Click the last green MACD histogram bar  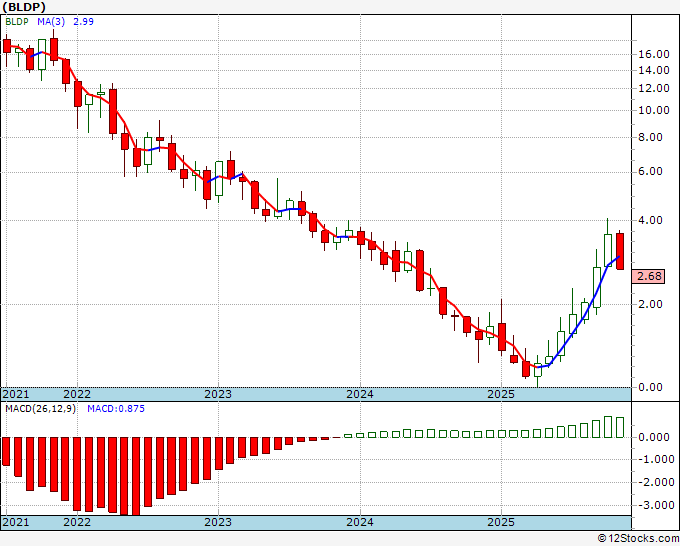pyautogui.click(x=620, y=428)
